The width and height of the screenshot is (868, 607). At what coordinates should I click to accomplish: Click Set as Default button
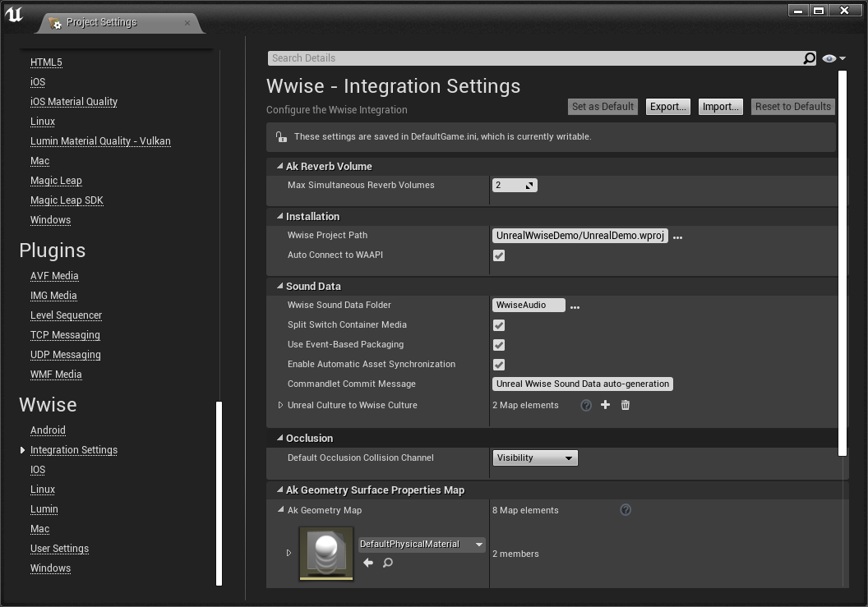click(603, 107)
